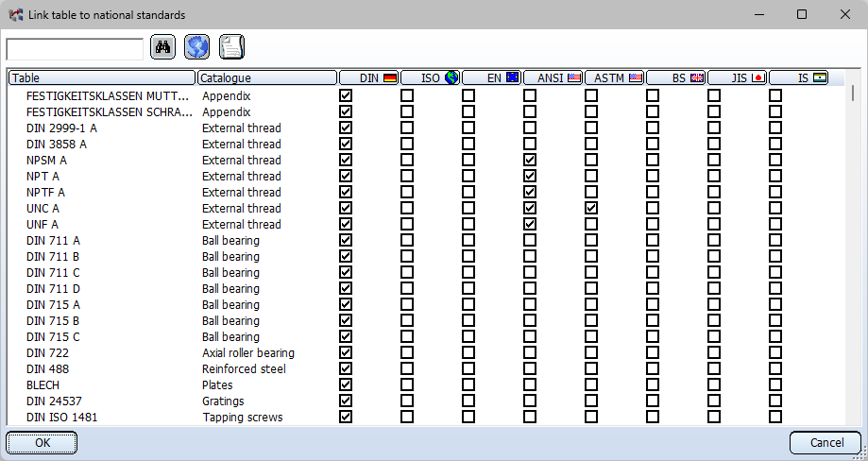This screenshot has height=461, width=868.
Task: Click the IS column header
Action: 799,78
